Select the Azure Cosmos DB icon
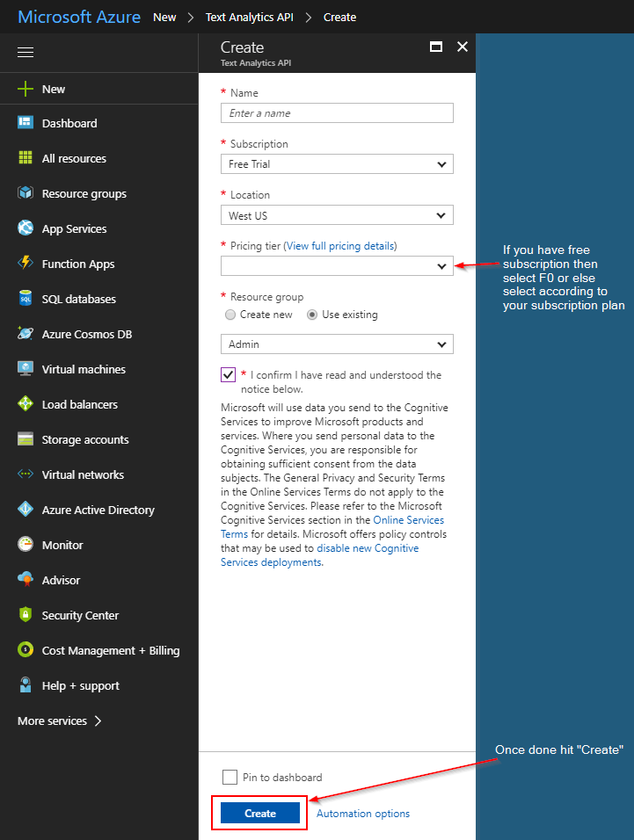The width and height of the screenshot is (634, 840). [26, 334]
